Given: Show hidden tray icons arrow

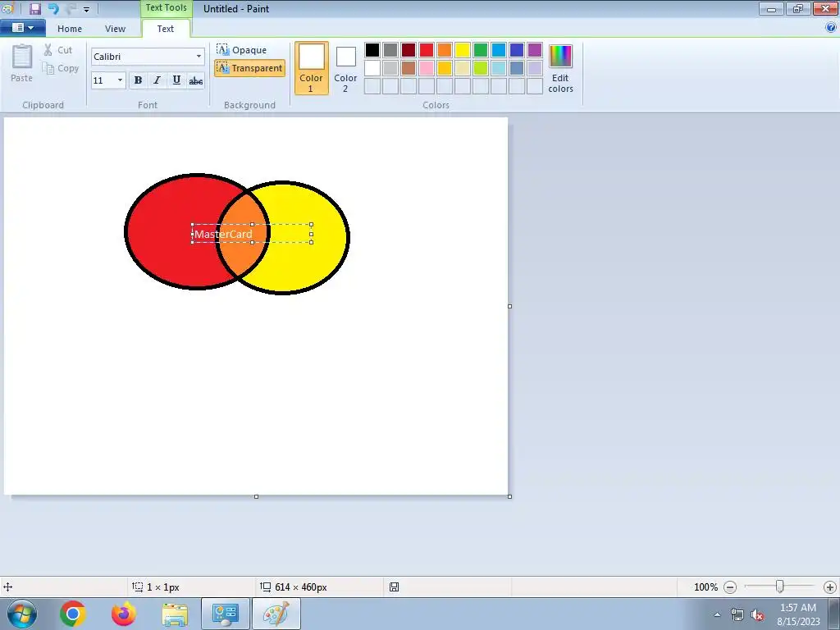Looking at the screenshot, I should click(x=717, y=614).
